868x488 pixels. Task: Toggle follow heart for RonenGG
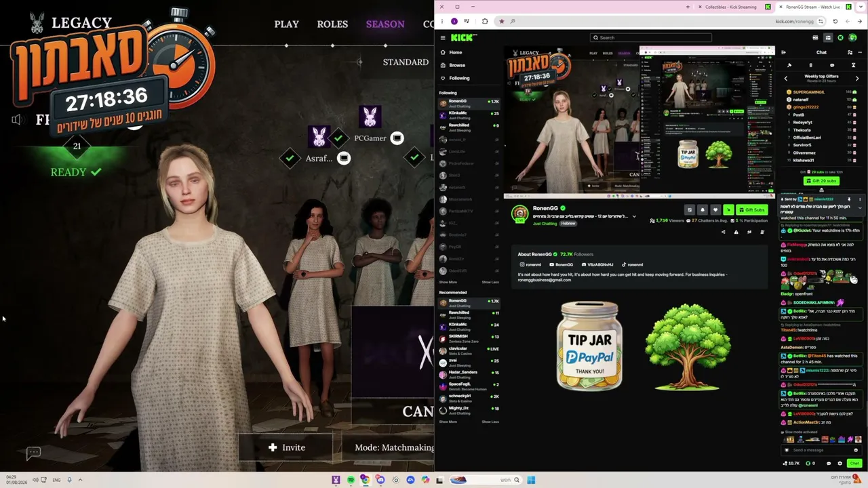(715, 209)
